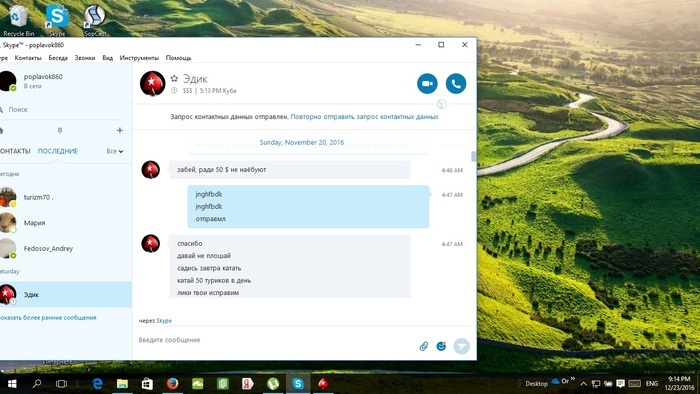The height and width of the screenshot is (394, 700).
Task: Add Эдик to favorites with the star
Action: coord(174,79)
